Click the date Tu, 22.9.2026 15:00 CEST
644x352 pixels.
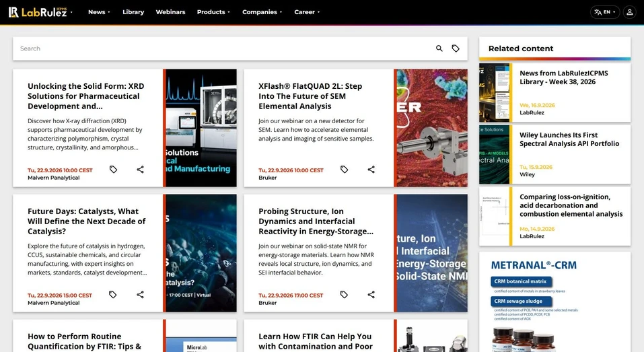(60, 295)
